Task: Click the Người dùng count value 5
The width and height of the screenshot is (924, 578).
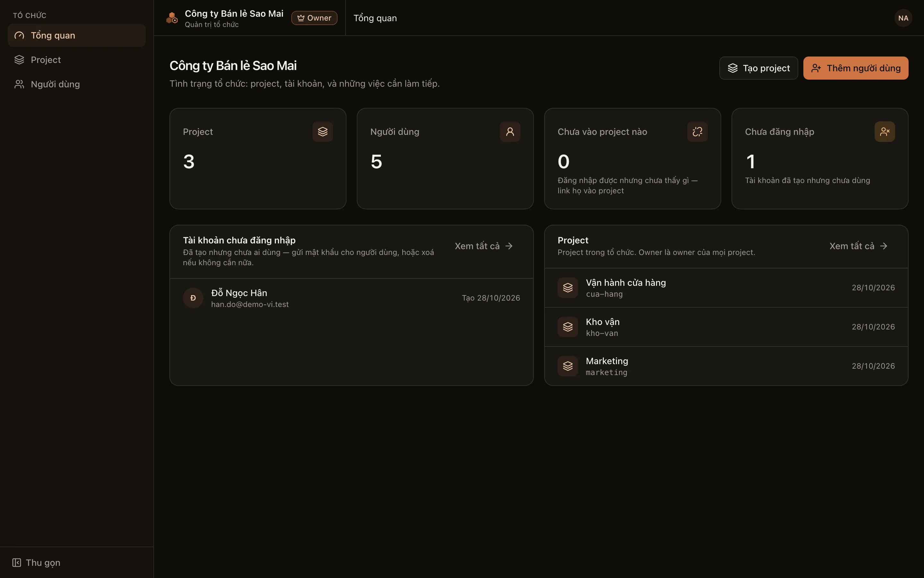Action: 376,162
